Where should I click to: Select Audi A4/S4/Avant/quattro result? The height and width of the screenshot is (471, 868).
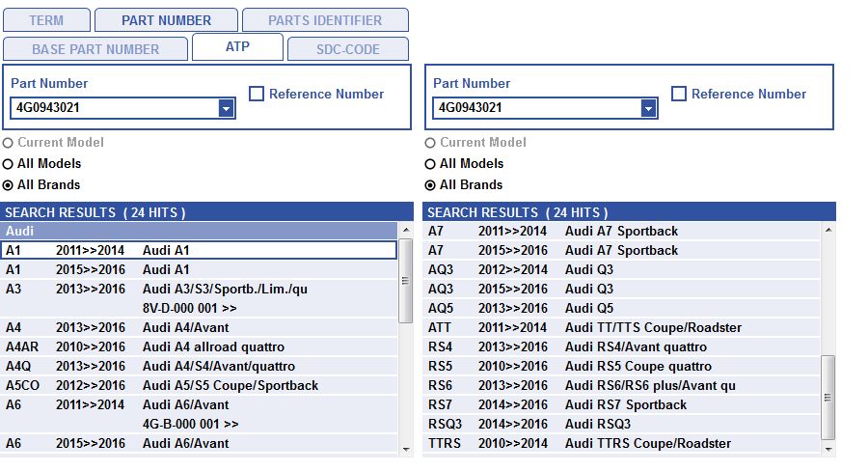point(199,366)
